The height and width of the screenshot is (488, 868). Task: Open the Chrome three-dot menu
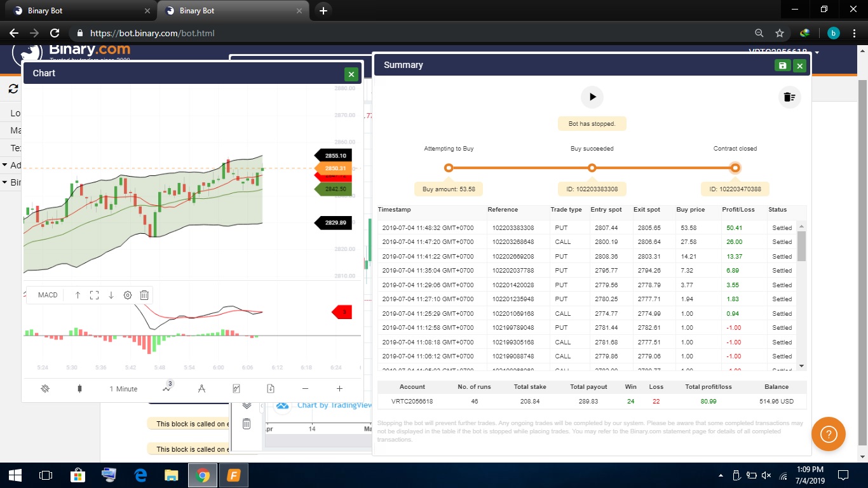click(x=853, y=33)
